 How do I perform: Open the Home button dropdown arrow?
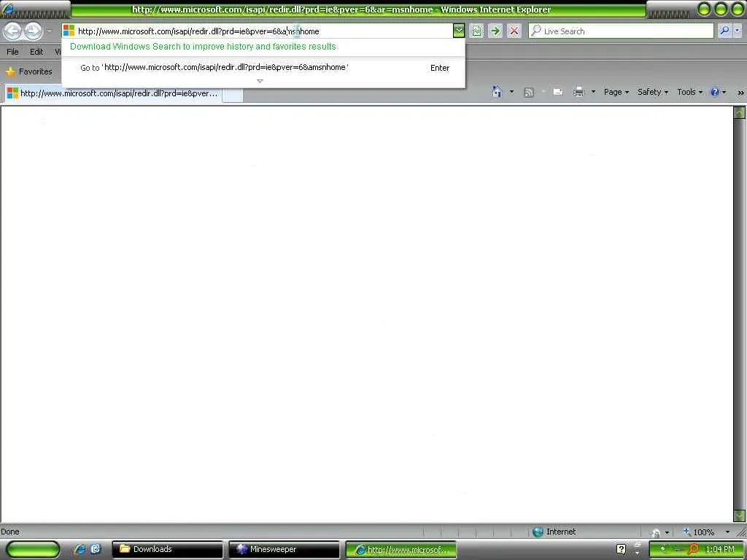point(511,92)
